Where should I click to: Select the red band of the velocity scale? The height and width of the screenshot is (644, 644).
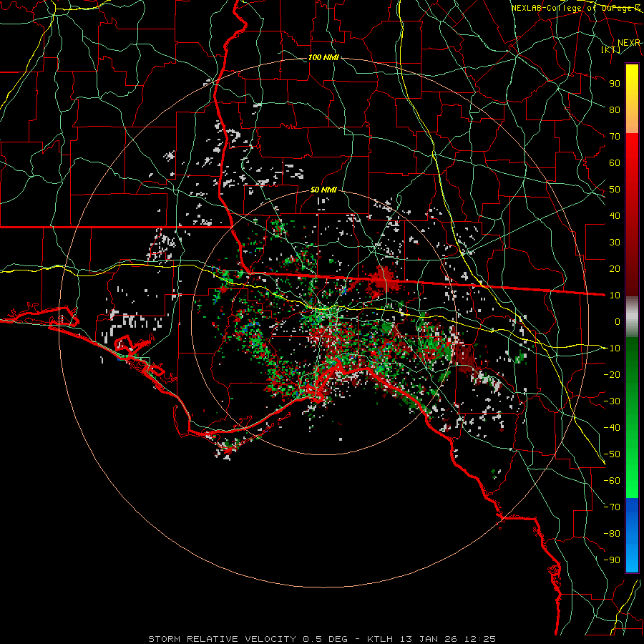632,215
